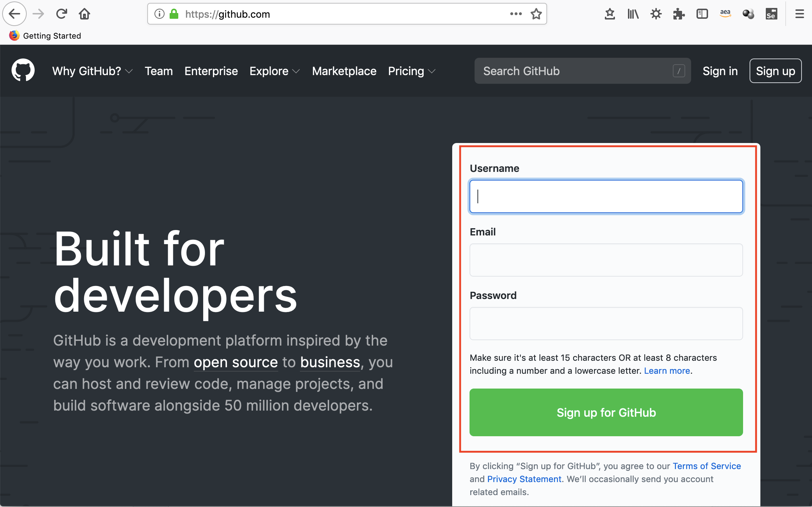Reload the page with the refresh icon

pos(61,14)
